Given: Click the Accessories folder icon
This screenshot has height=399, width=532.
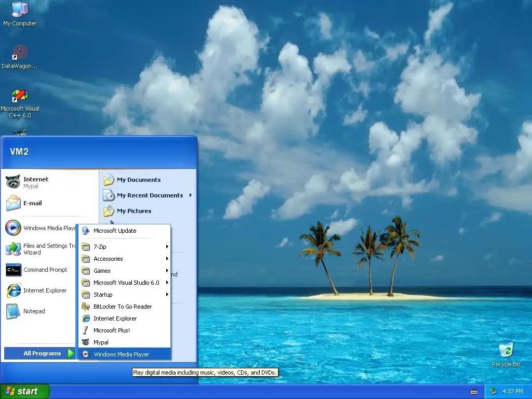Looking at the screenshot, I should (x=86, y=259).
